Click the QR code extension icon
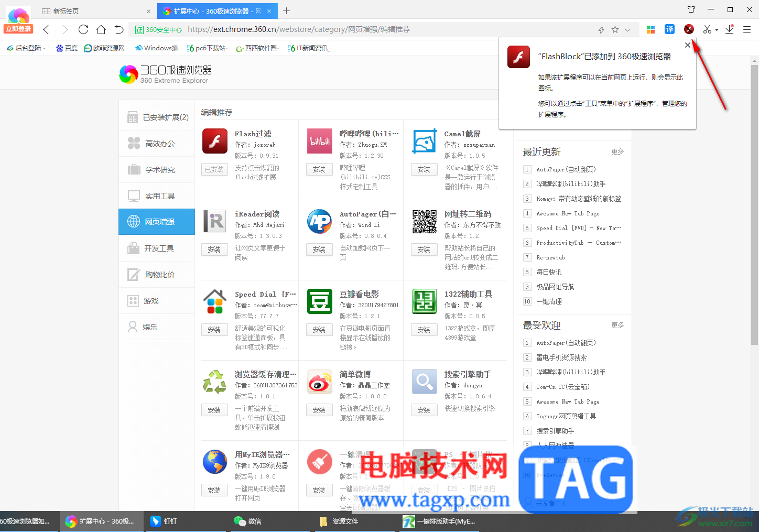This screenshot has height=532, width=759. coord(425,221)
